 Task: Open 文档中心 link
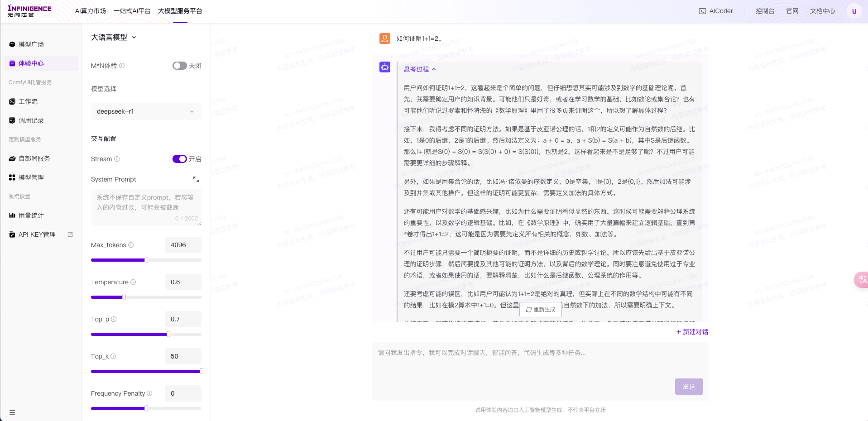coord(823,11)
